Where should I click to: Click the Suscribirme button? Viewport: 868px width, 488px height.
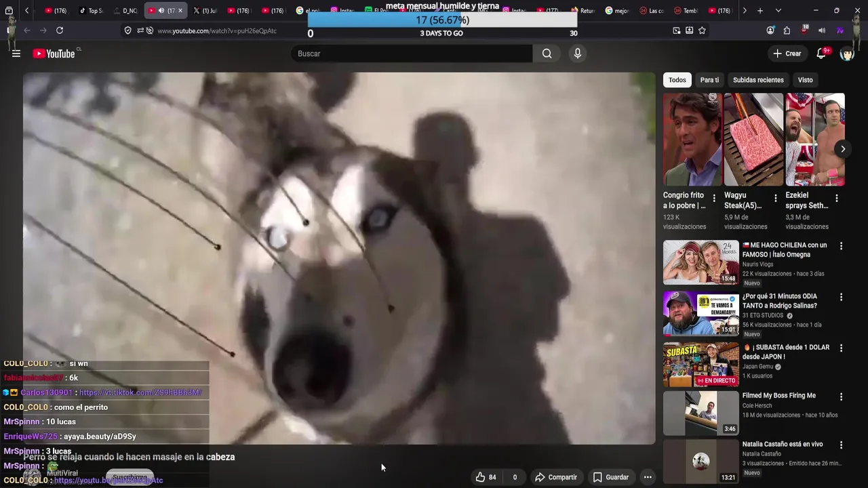tap(130, 477)
